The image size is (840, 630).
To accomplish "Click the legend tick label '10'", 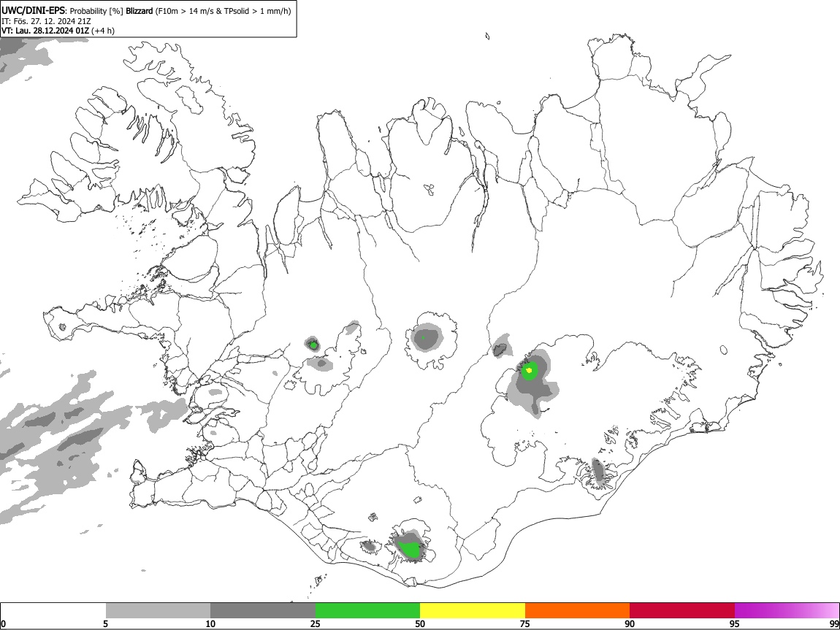I will tap(210, 623).
